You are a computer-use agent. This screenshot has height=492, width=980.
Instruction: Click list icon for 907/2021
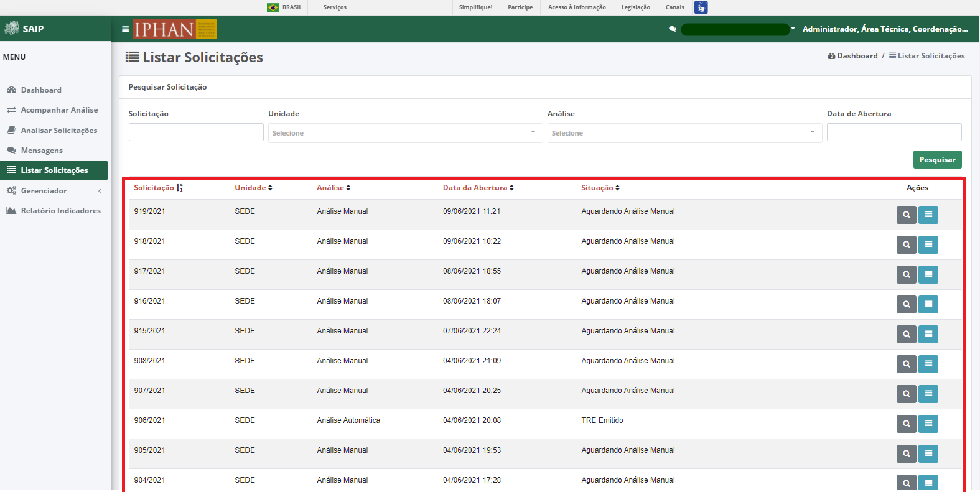(928, 394)
